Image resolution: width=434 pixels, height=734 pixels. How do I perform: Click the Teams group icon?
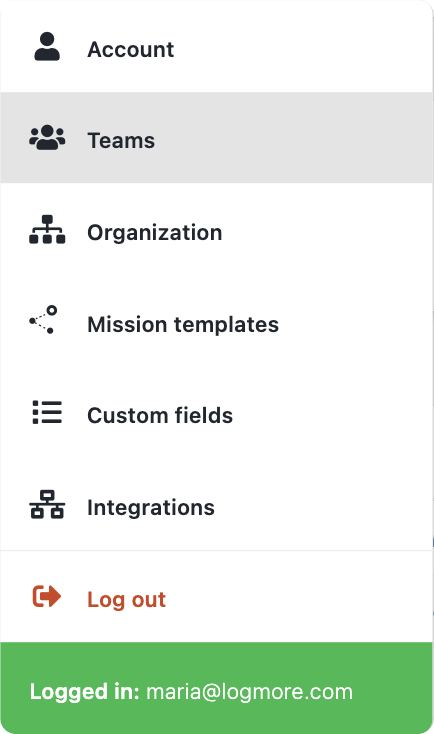47,138
